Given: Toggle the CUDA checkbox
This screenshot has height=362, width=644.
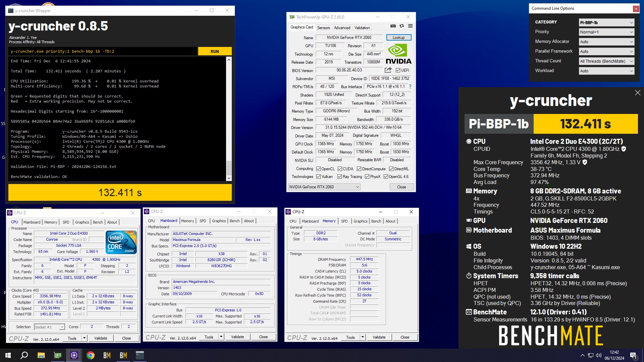Looking at the screenshot, I should pyautogui.click(x=340, y=169).
